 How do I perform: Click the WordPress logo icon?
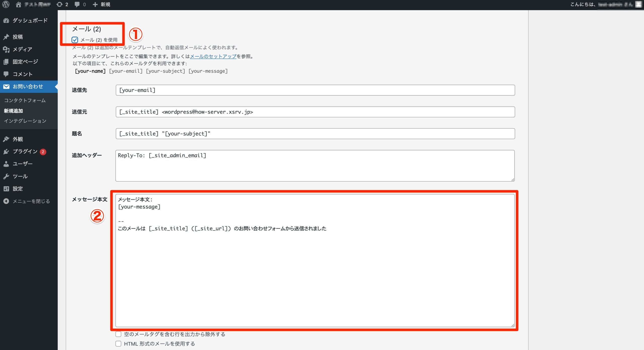pyautogui.click(x=6, y=4)
